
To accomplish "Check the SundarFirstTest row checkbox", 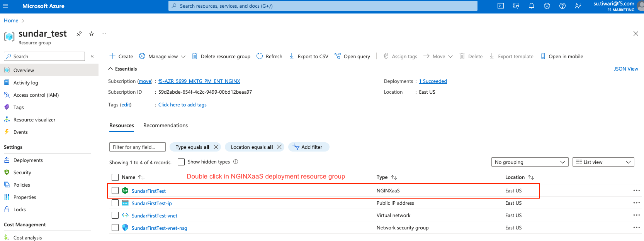I will click(115, 190).
